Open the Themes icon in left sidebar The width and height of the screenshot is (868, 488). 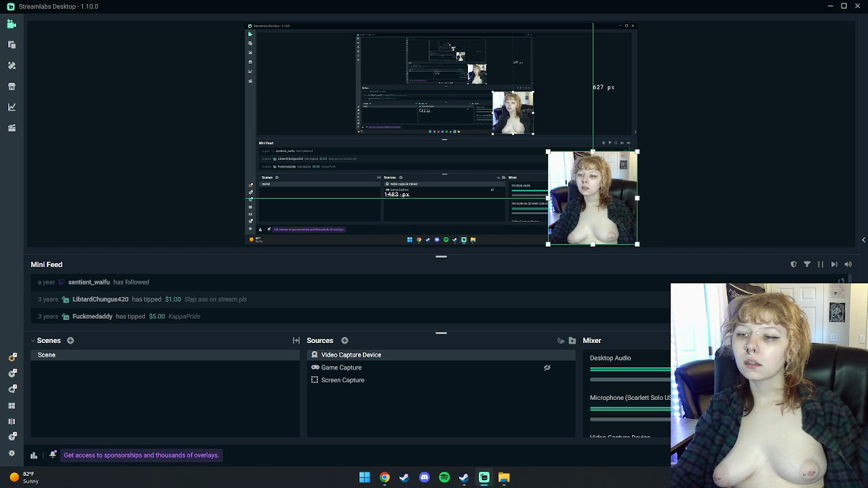coord(12,66)
